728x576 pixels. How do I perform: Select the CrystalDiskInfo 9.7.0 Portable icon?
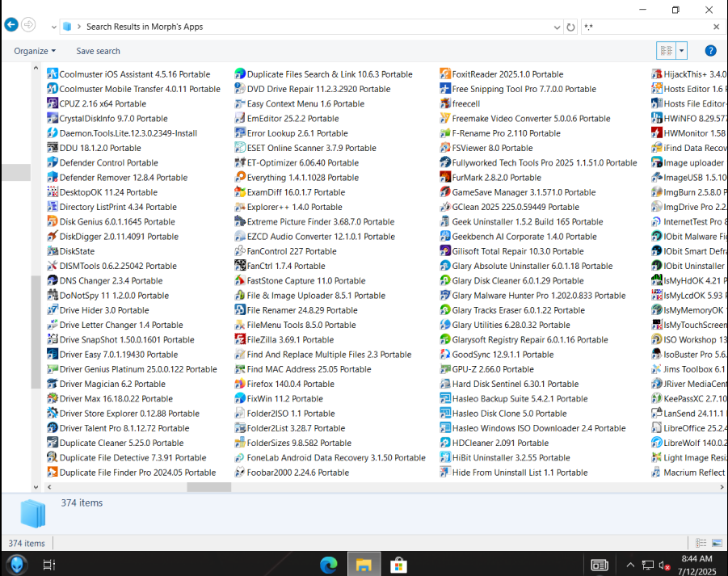[53, 119]
